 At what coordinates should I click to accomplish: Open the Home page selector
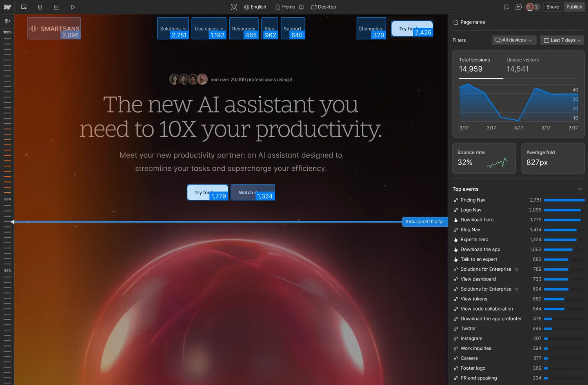click(285, 7)
